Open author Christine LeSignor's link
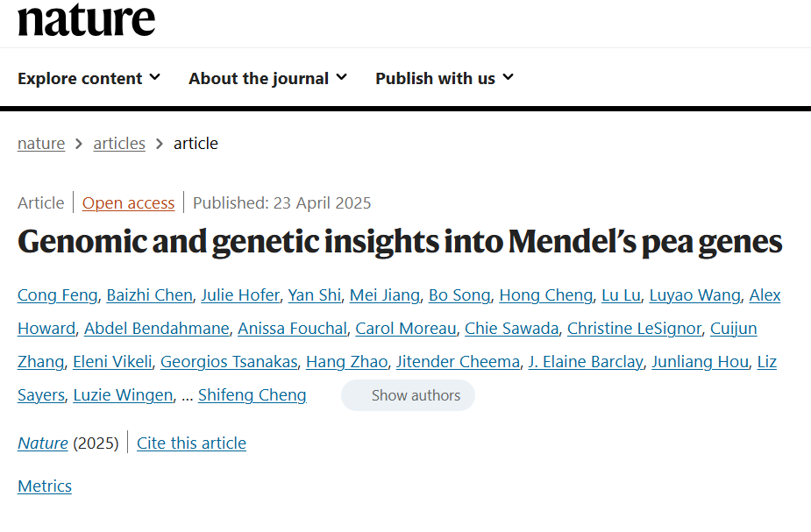Image resolution: width=811 pixels, height=532 pixels. pos(634,329)
